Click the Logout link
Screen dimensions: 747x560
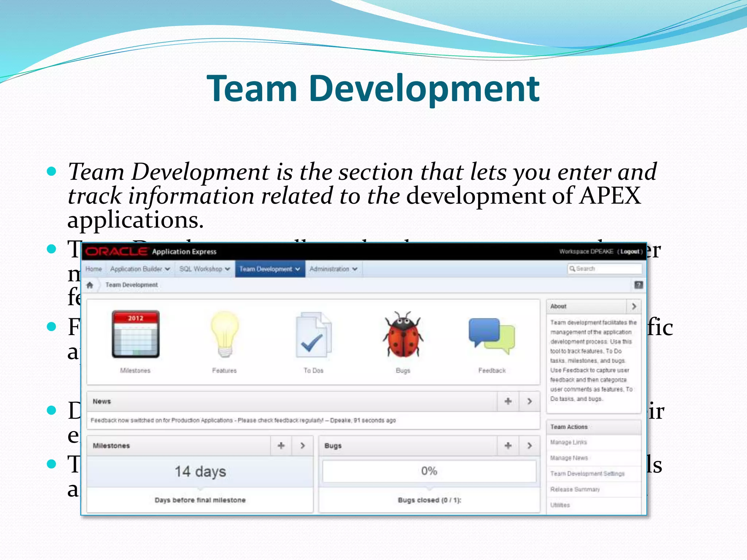(630, 252)
